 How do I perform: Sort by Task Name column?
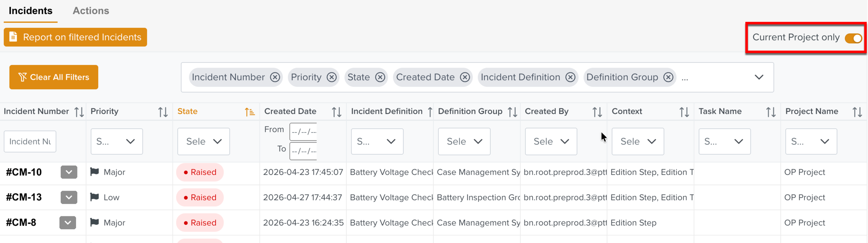coord(771,112)
